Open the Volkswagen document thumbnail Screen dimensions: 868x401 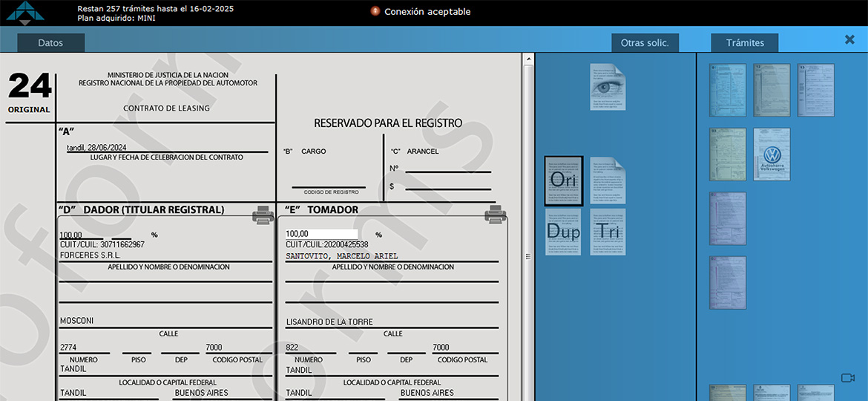772,154
